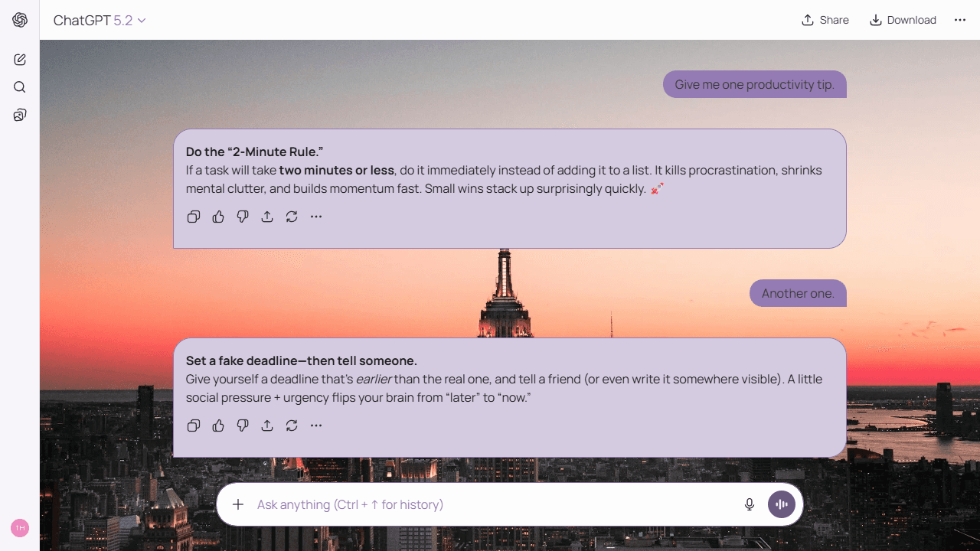Screen dimensions: 980x551
Task: Click the Share button in header
Action: click(x=825, y=20)
